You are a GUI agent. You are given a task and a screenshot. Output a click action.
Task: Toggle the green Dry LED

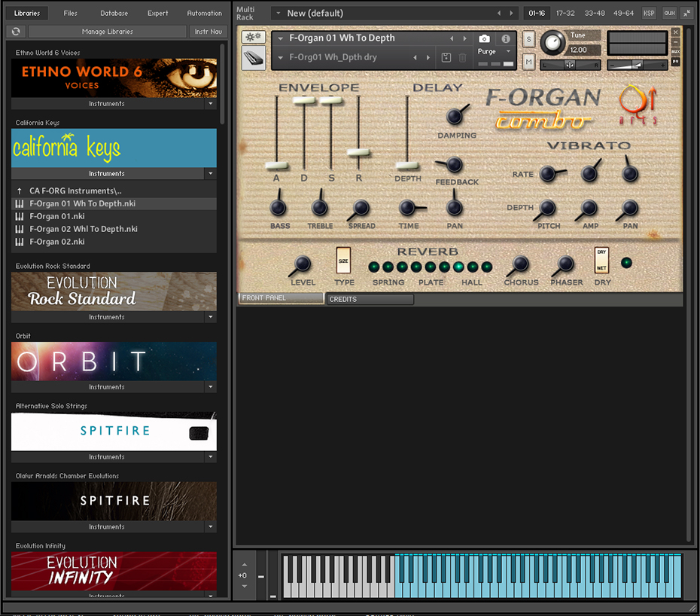626,263
